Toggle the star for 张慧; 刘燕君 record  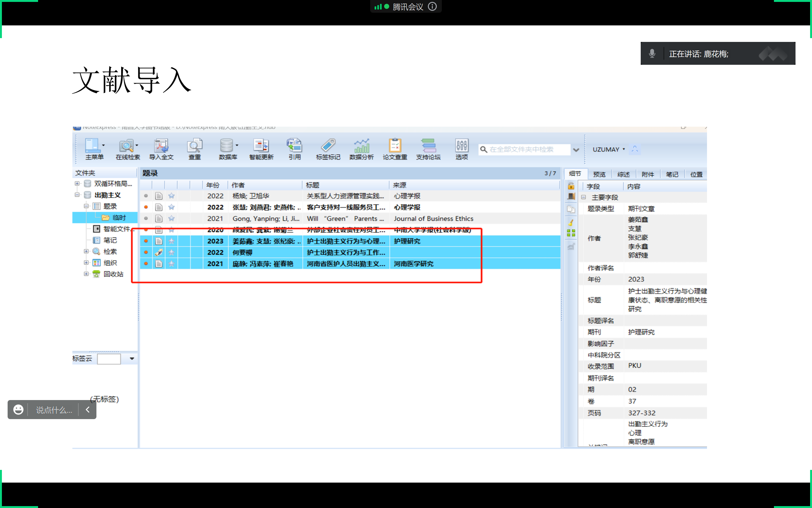[x=172, y=207]
